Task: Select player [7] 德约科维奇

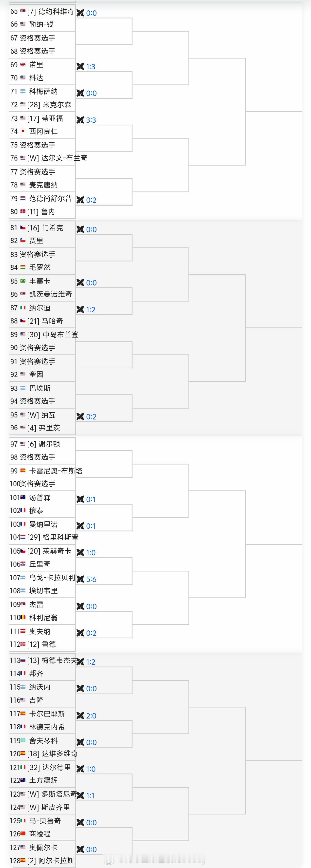Action: (51, 11)
